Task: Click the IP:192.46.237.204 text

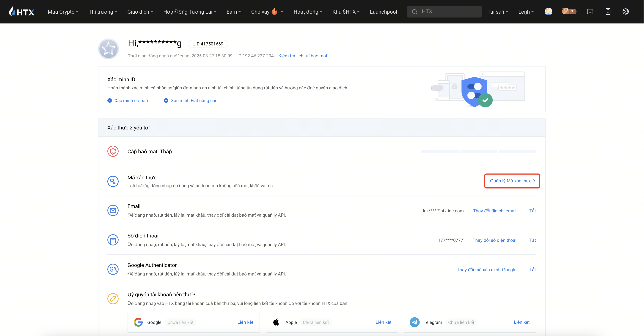Action: (255, 56)
